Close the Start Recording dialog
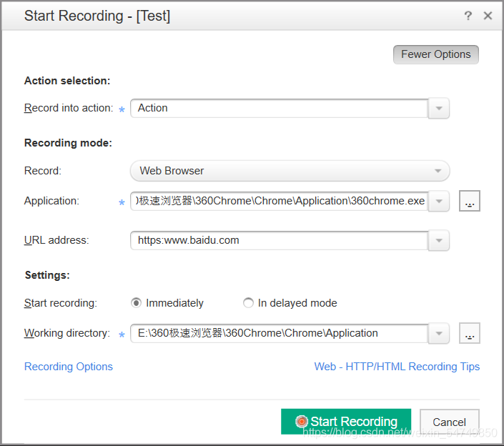The width and height of the screenshot is (504, 446). [488, 16]
